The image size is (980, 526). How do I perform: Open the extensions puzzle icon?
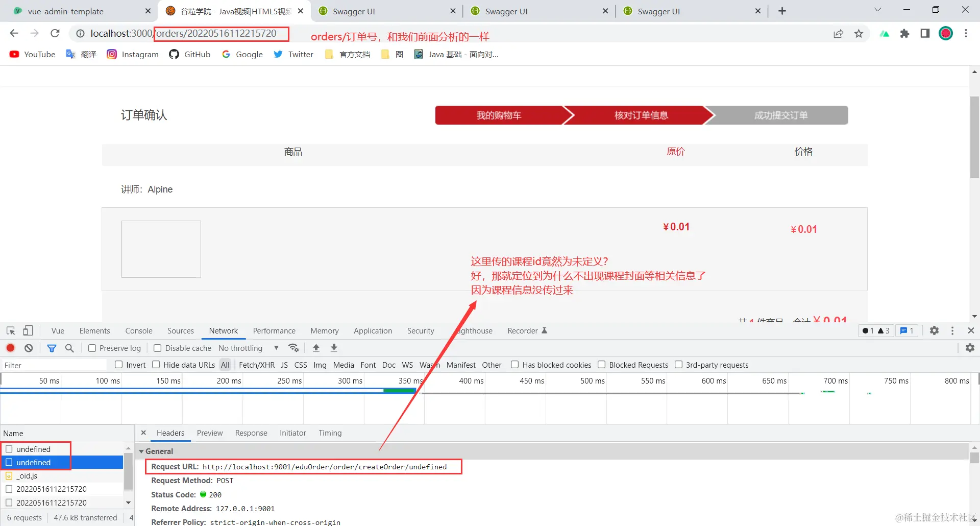click(904, 34)
